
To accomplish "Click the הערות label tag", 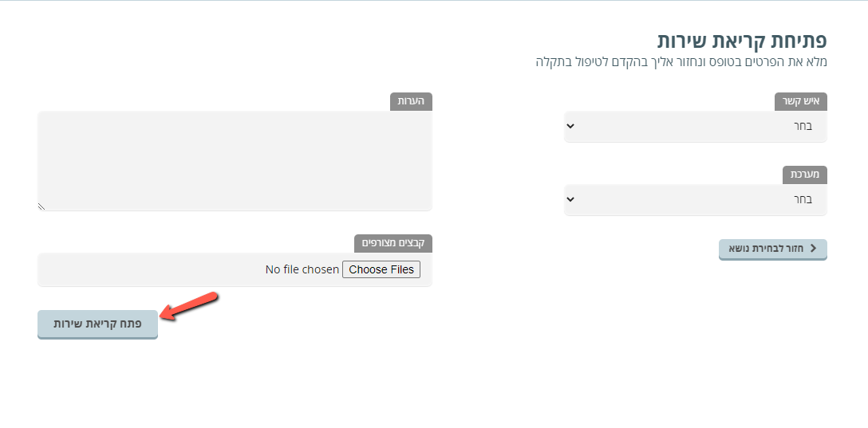I will (x=412, y=102).
